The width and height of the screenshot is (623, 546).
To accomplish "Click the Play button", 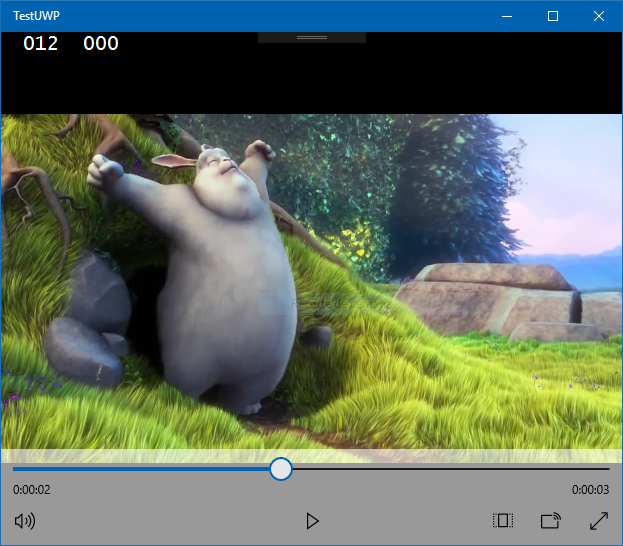I will click(312, 521).
